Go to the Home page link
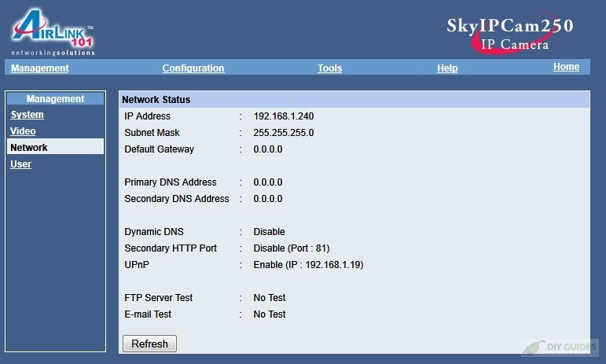 566,67
